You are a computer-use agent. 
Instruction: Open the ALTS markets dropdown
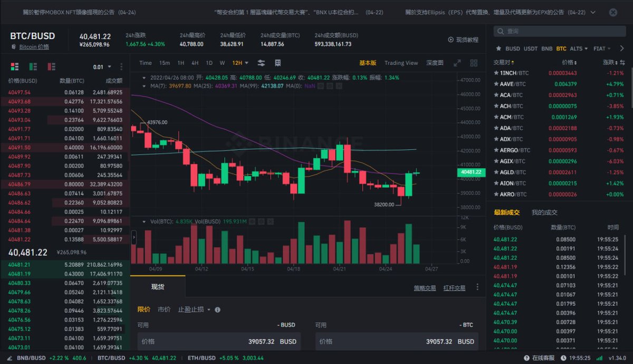pyautogui.click(x=579, y=49)
